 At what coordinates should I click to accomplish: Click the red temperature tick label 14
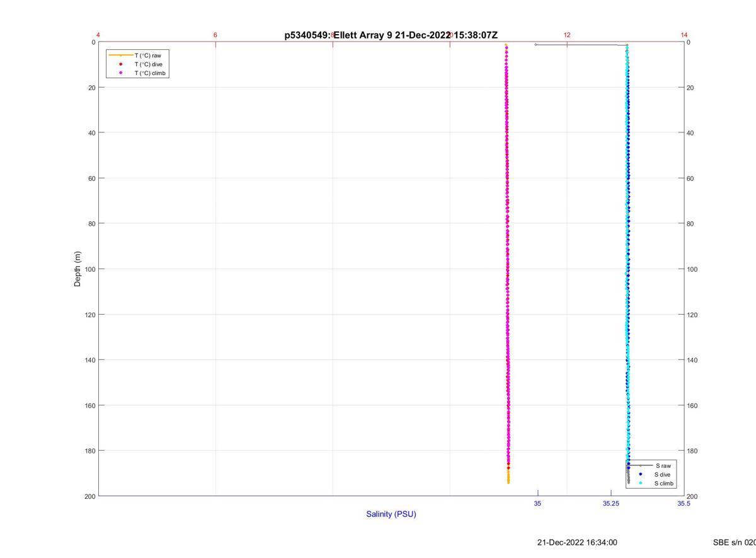(684, 35)
